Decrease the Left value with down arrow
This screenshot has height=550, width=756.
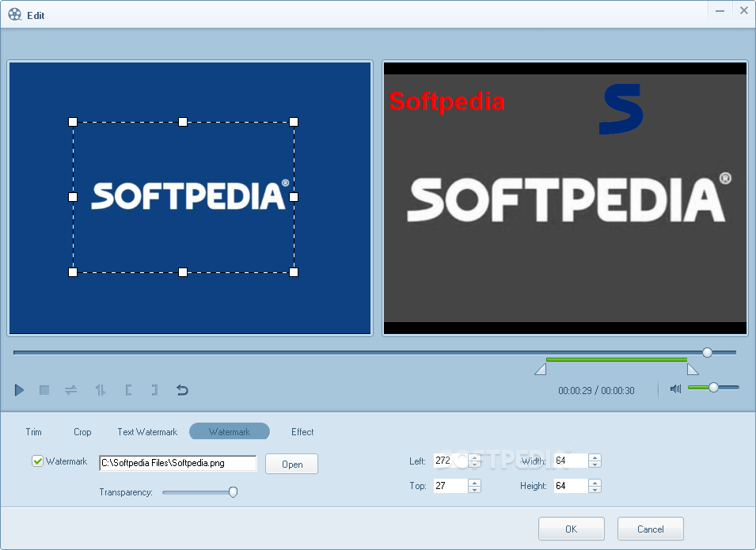point(475,465)
